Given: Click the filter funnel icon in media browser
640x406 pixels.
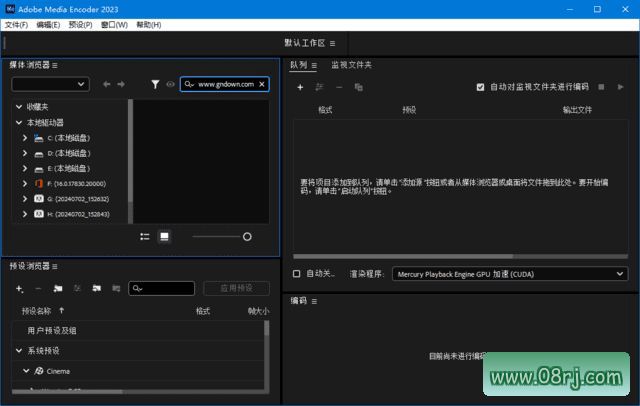Looking at the screenshot, I should (x=155, y=84).
